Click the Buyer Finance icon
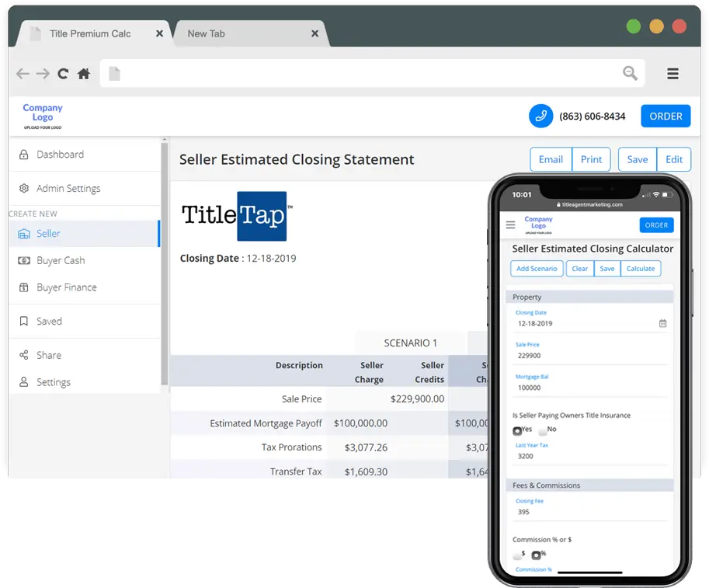 pyautogui.click(x=24, y=287)
